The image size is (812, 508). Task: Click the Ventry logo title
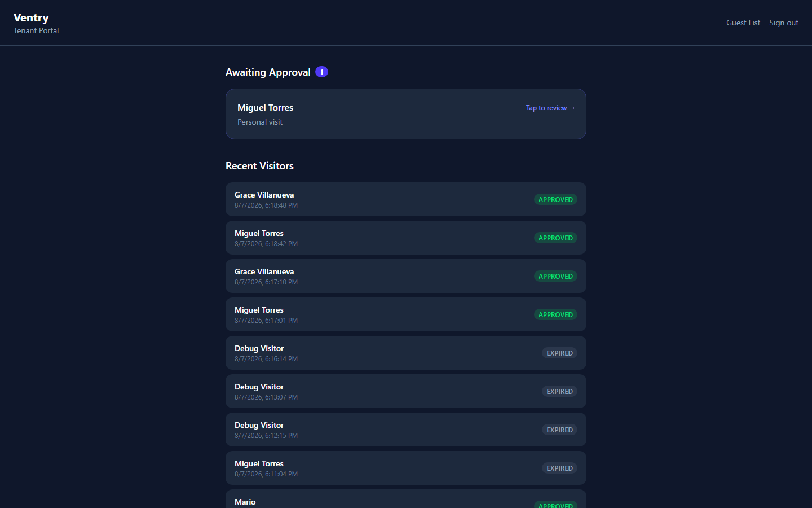[x=31, y=17]
